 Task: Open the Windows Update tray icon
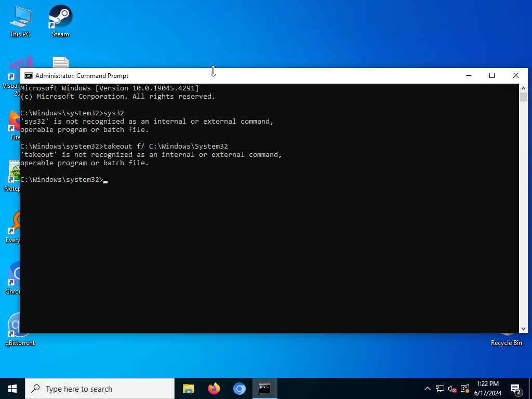(x=465, y=389)
